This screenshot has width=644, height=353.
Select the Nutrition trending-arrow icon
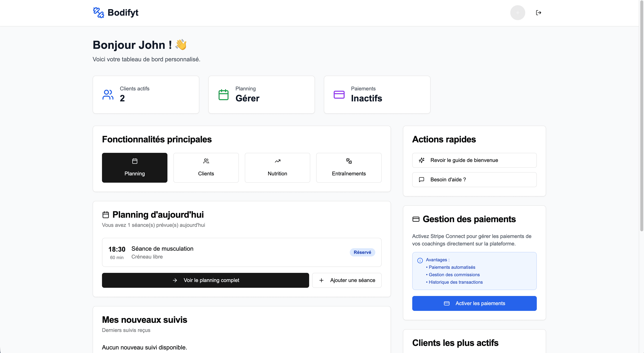tap(277, 161)
